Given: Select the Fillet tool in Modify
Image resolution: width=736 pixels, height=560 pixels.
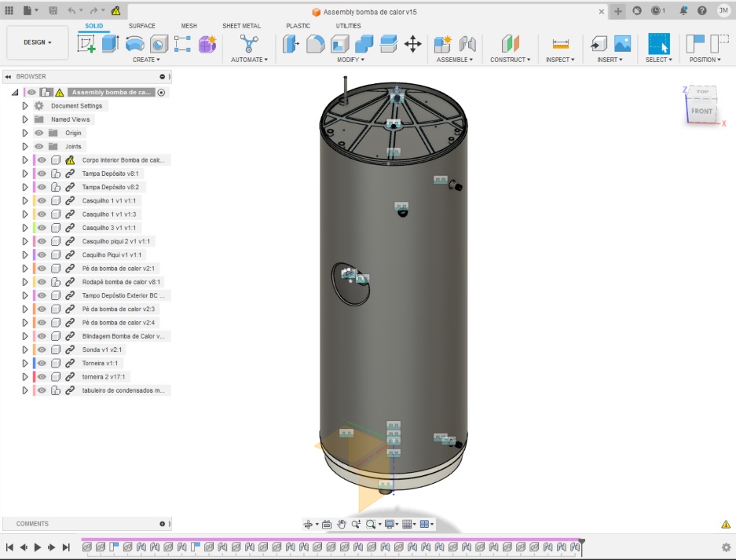Looking at the screenshot, I should [x=315, y=44].
